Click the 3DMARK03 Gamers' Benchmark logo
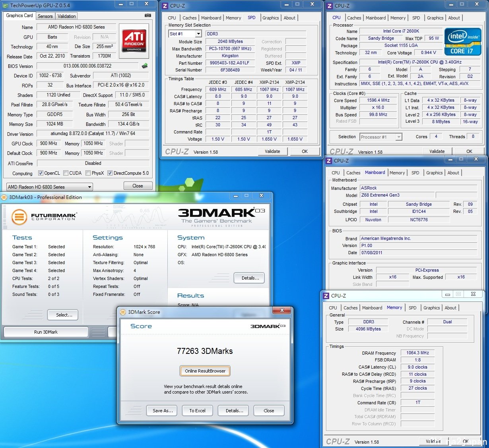The width and height of the screenshot is (489, 448). [x=221, y=217]
